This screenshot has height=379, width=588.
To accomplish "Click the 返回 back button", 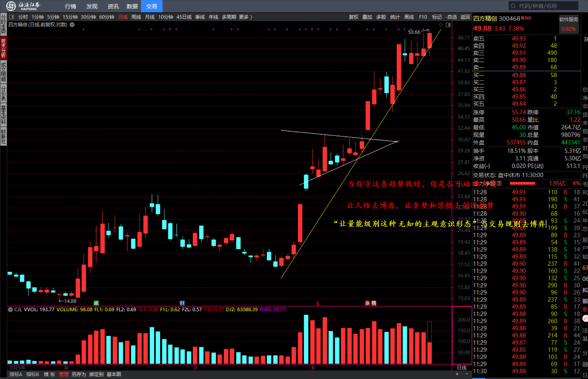I will (x=465, y=17).
